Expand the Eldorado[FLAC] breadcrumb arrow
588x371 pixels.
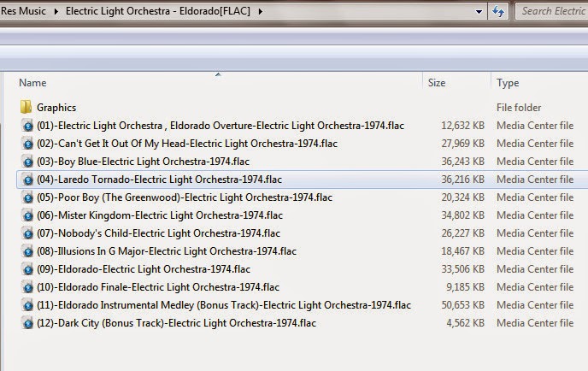[259, 11]
